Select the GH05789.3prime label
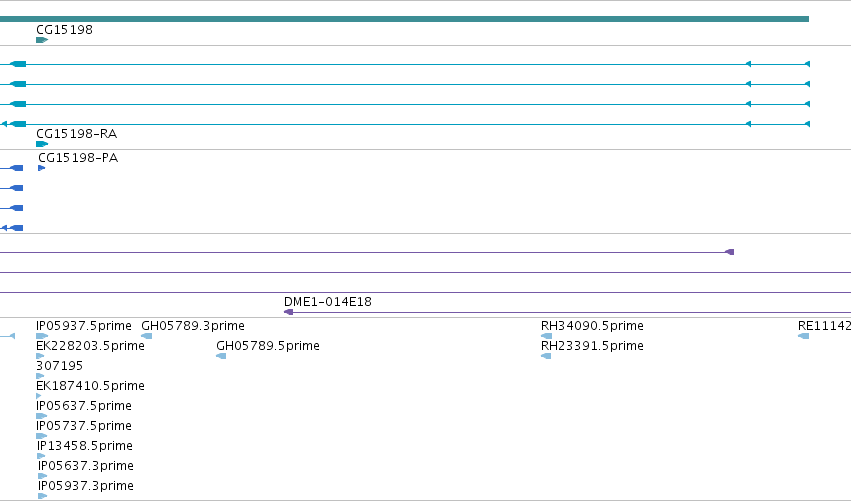Screen dimensions: 851x501 pyautogui.click(x=193, y=326)
